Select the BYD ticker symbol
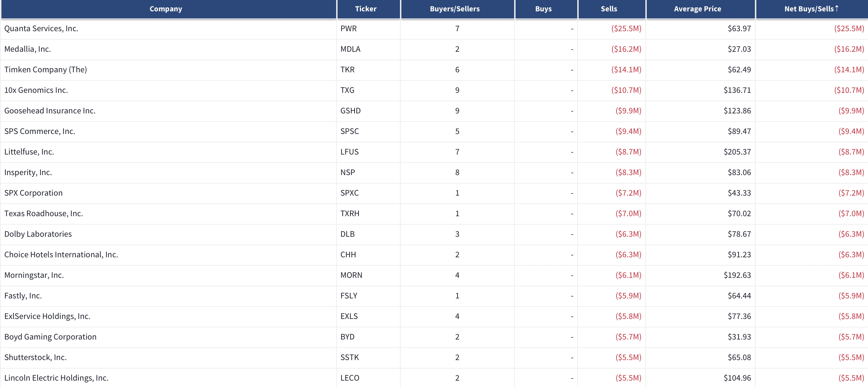Viewport: 868px width, 387px height. coord(347,337)
